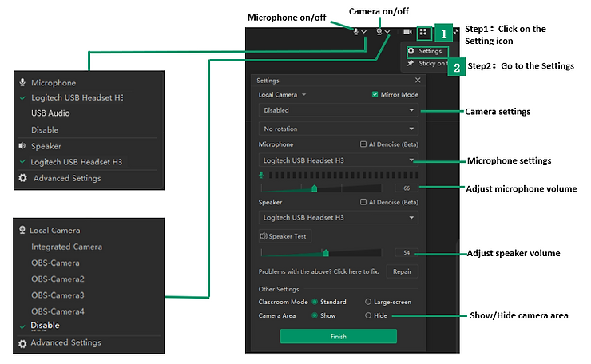Screen dimensions: 591x364
Task: Click the video camera icon in toolbar
Action: tap(407, 32)
